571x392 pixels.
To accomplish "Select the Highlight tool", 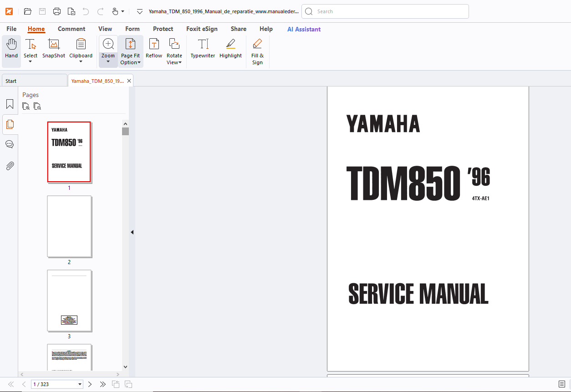I will point(230,48).
